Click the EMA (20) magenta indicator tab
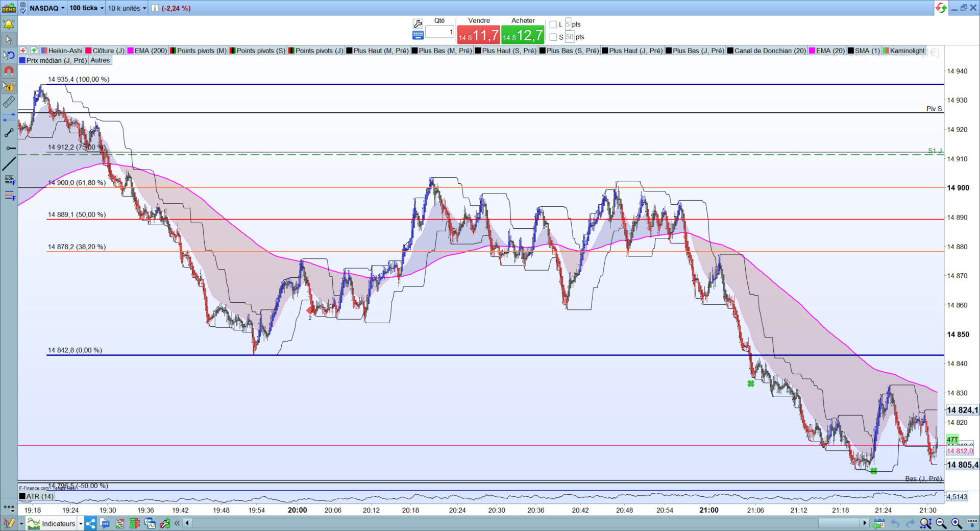Screen dimensions: 980x531 coord(827,51)
